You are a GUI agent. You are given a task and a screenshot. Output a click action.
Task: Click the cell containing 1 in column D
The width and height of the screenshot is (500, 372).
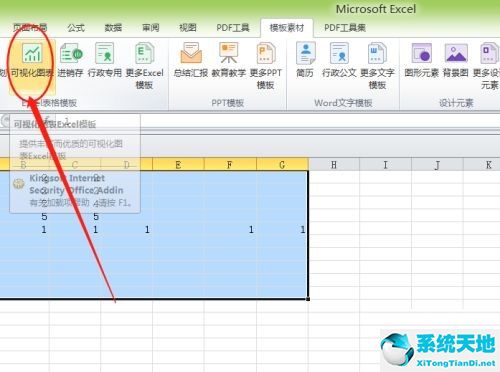(127, 229)
